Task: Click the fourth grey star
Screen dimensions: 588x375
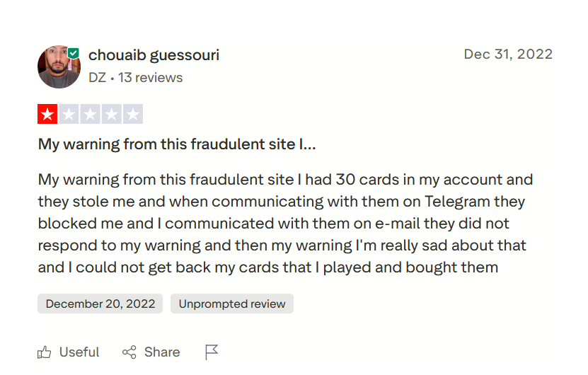Action: [x=111, y=115]
